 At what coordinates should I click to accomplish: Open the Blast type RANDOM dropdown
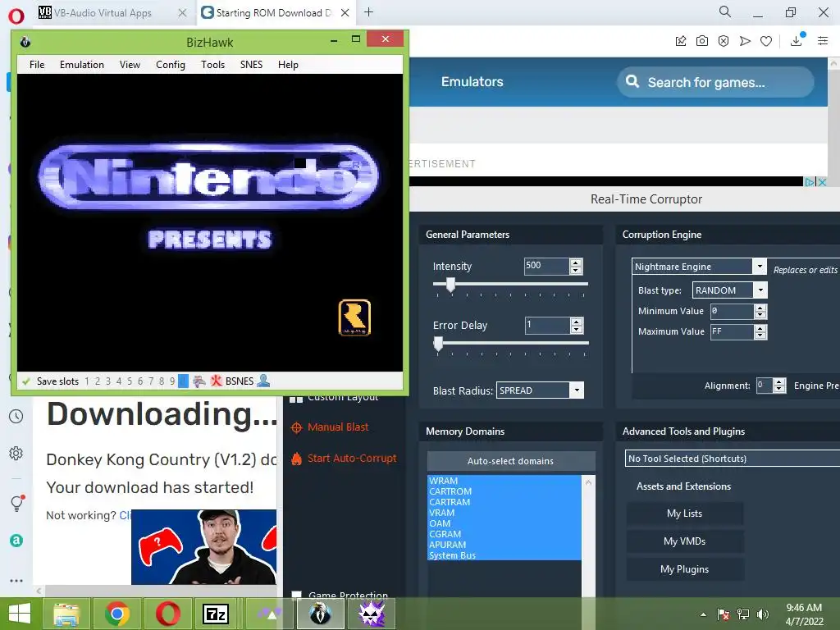760,290
